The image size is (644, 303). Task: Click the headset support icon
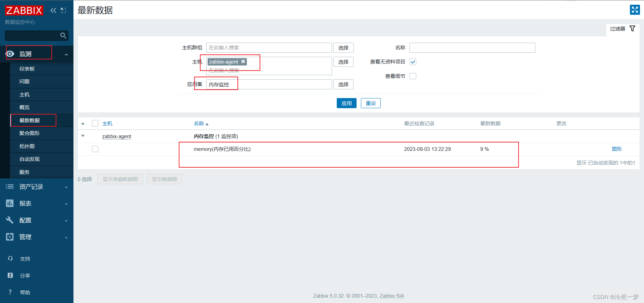pyautogui.click(x=10, y=259)
